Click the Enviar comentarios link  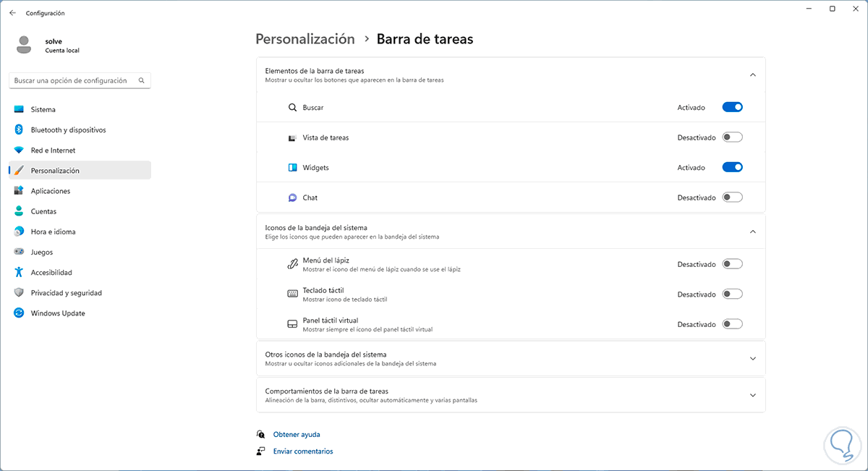click(x=303, y=451)
